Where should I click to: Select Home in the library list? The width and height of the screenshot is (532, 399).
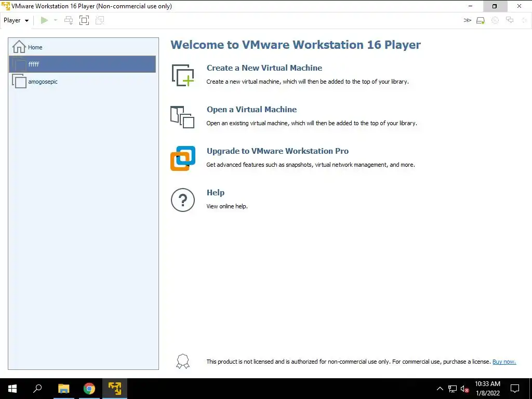pyautogui.click(x=82, y=47)
